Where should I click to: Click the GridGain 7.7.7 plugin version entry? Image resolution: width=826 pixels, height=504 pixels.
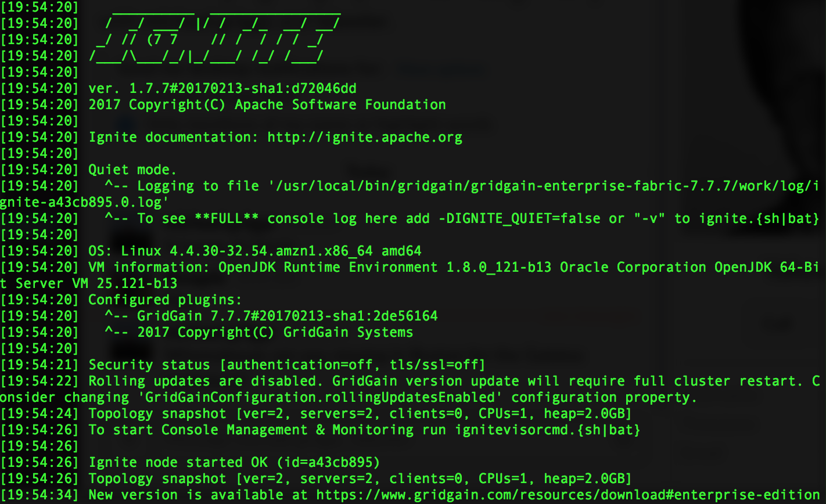point(288,316)
